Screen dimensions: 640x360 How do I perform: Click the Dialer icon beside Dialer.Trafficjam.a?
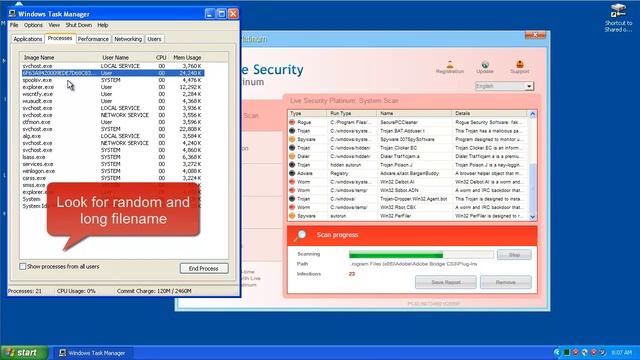click(x=292, y=156)
